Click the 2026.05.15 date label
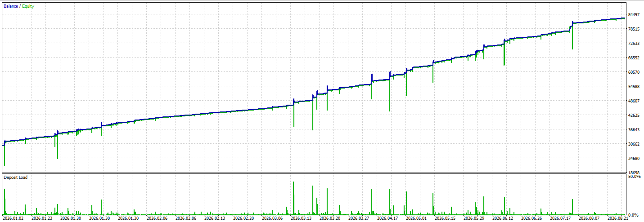The image size is (644, 222). coord(445,218)
